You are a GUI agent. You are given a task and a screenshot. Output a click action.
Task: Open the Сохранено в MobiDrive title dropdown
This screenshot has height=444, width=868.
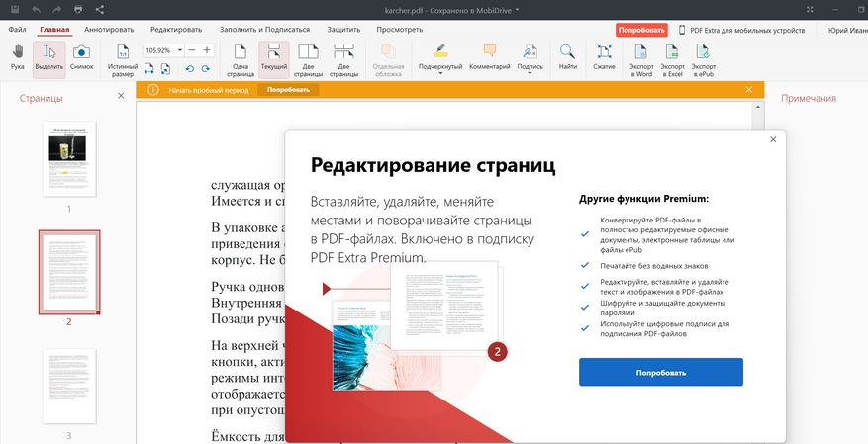coord(517,10)
